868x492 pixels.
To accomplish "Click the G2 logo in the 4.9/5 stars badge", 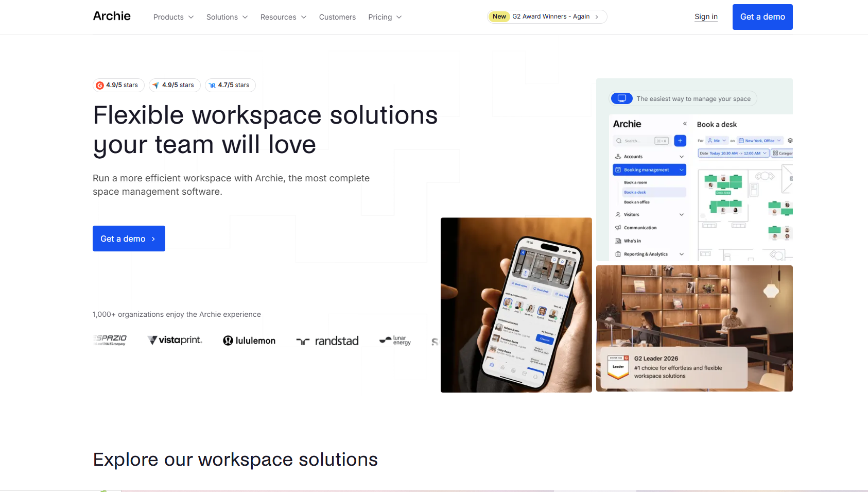I will coord(100,86).
